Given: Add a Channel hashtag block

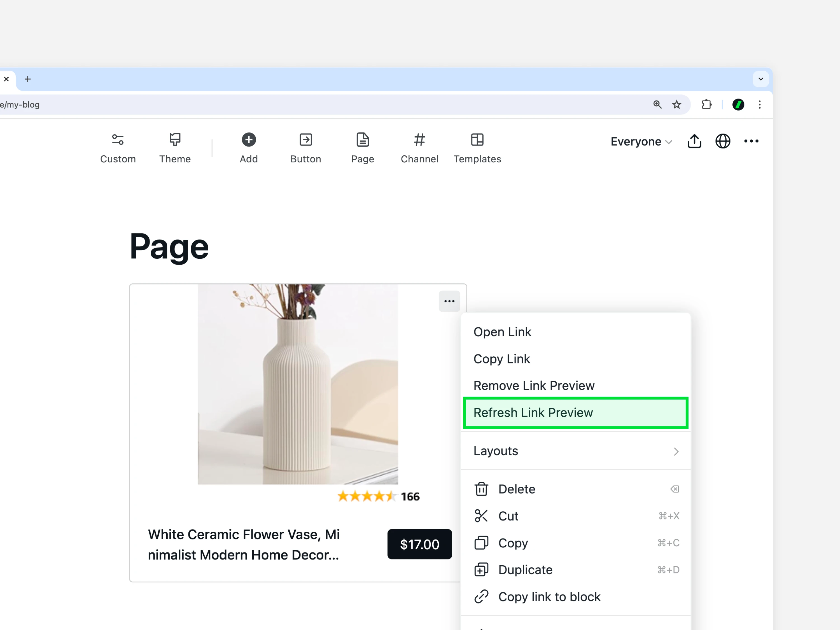Looking at the screenshot, I should (420, 148).
